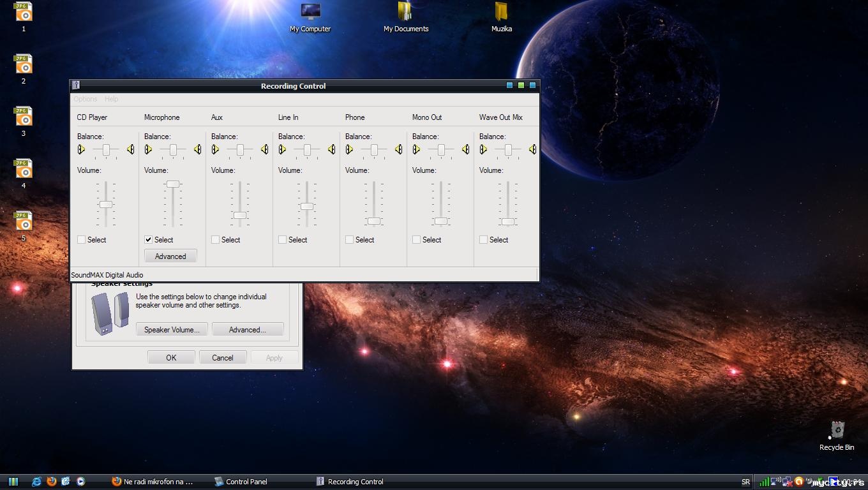Click the Microphone Advanced button
The image size is (868, 490).
[x=170, y=256]
